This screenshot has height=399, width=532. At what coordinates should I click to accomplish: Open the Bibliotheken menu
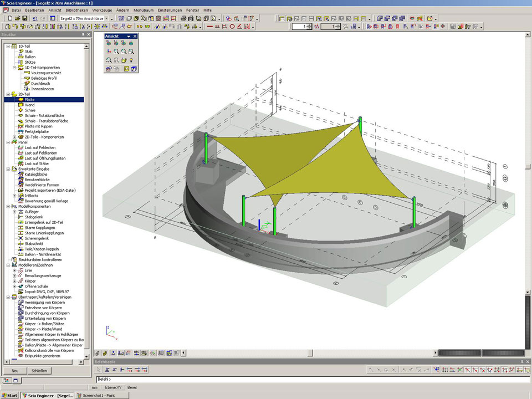click(76, 10)
